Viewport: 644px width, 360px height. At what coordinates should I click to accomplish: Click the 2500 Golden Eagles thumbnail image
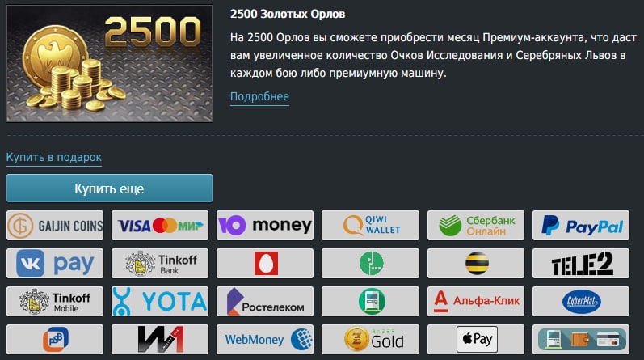tap(109, 63)
